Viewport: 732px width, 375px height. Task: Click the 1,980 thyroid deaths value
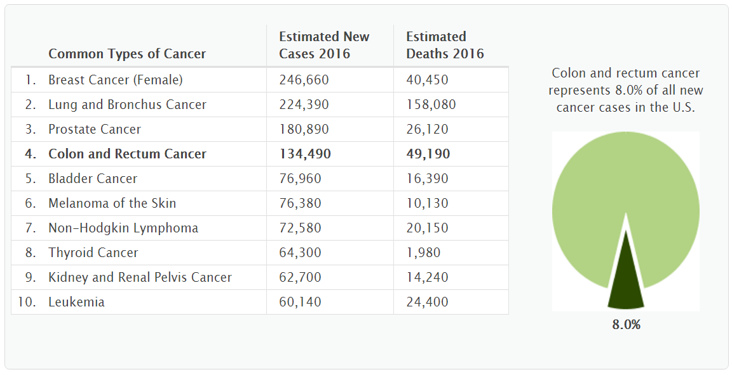[x=423, y=253]
